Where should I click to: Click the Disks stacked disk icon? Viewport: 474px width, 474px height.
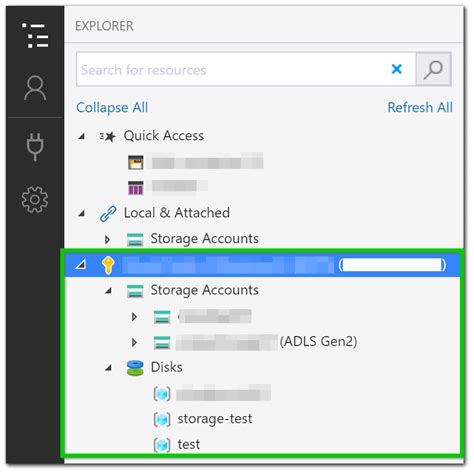[x=135, y=368]
